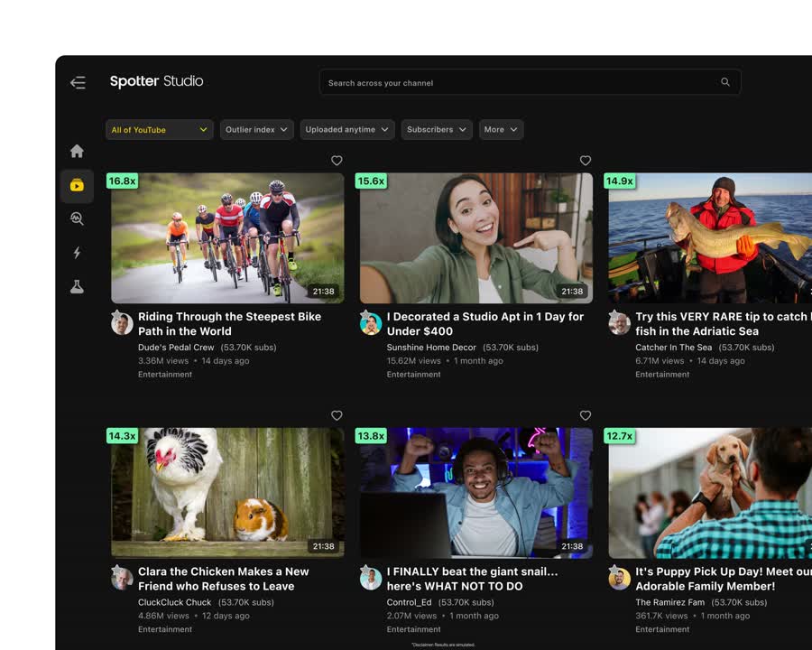Click the Catcher In The Sea channel name

[x=674, y=348]
